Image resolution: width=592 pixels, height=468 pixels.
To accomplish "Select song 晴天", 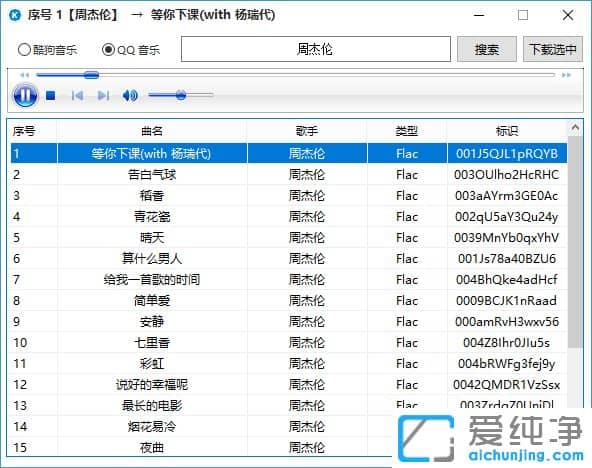I will click(x=152, y=238).
